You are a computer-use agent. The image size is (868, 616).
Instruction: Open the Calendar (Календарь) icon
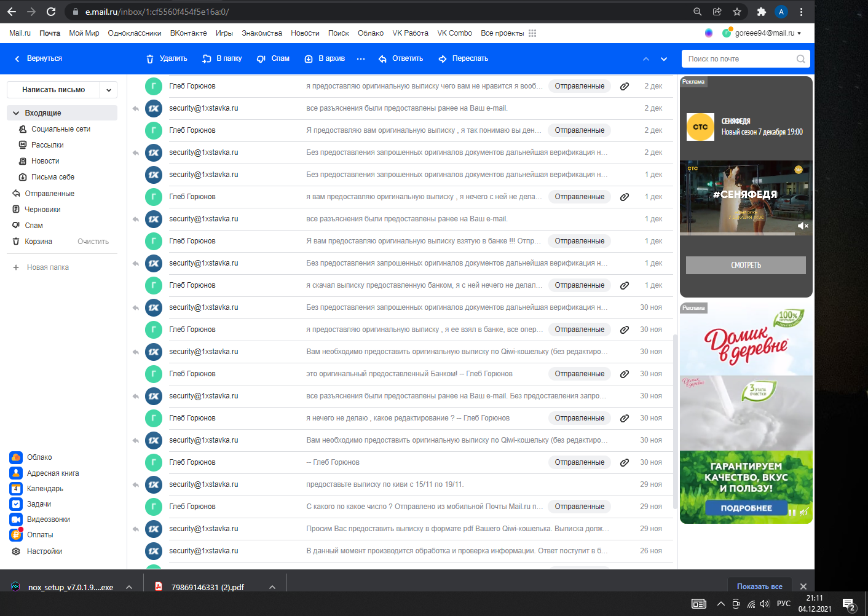point(16,489)
